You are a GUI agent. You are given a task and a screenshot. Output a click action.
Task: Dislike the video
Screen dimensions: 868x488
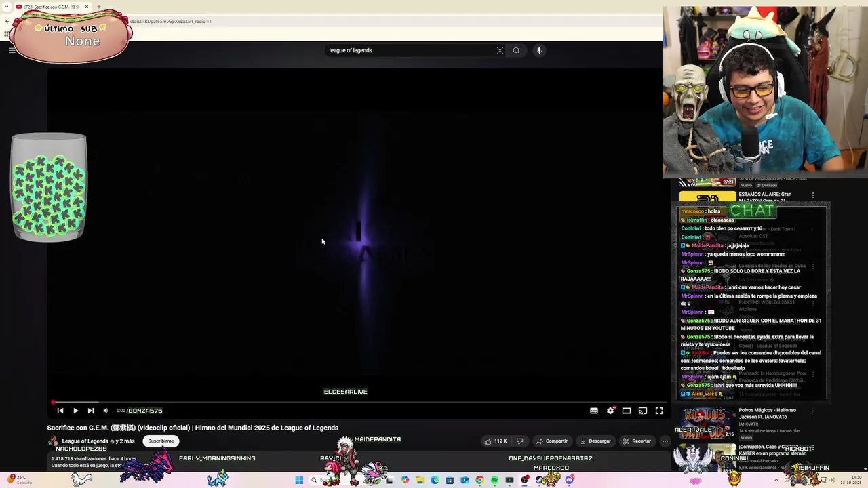coord(520,441)
